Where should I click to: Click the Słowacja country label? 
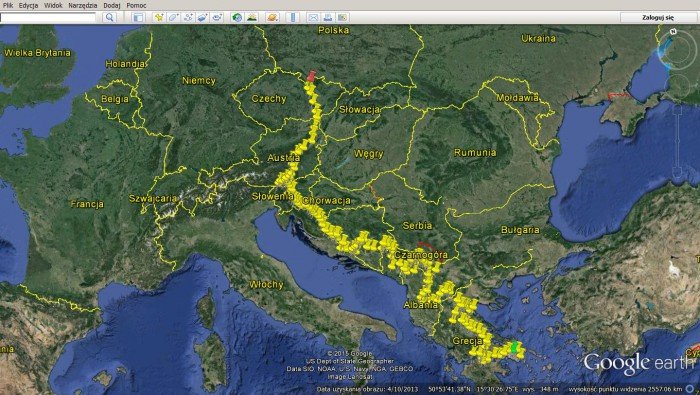(359, 109)
